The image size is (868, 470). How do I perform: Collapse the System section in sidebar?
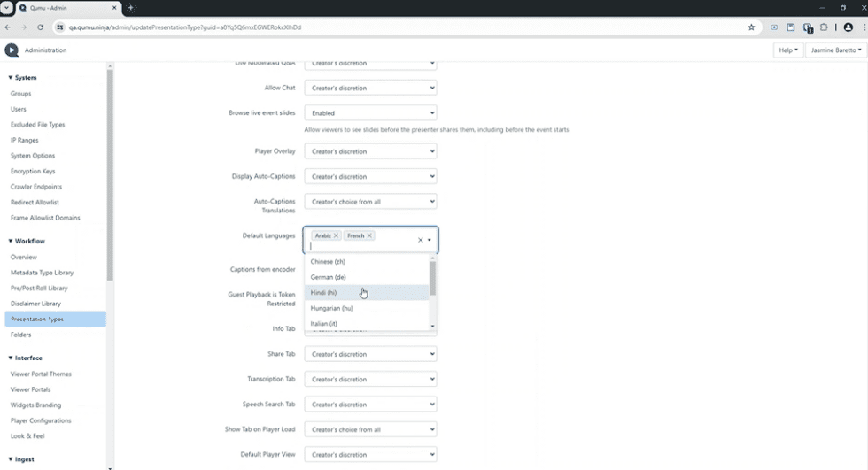coord(11,78)
